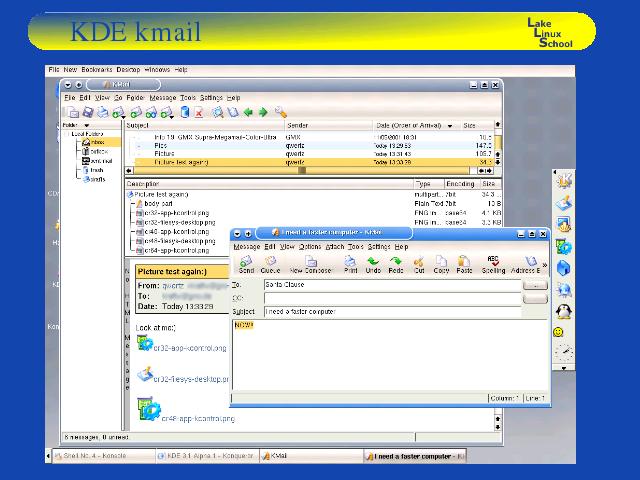
Task: Click Send in the composer toolbar
Action: point(246,265)
